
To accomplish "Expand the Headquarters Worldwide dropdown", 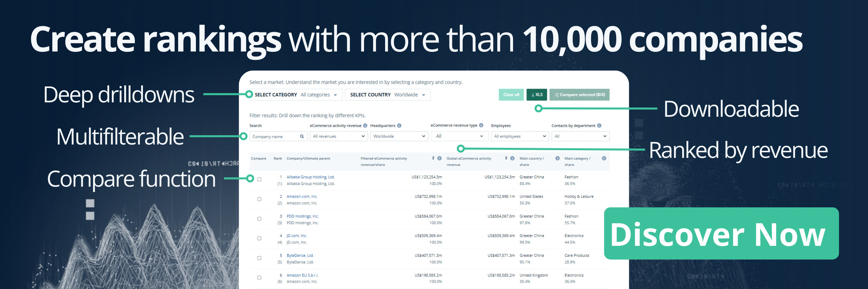I will [399, 136].
